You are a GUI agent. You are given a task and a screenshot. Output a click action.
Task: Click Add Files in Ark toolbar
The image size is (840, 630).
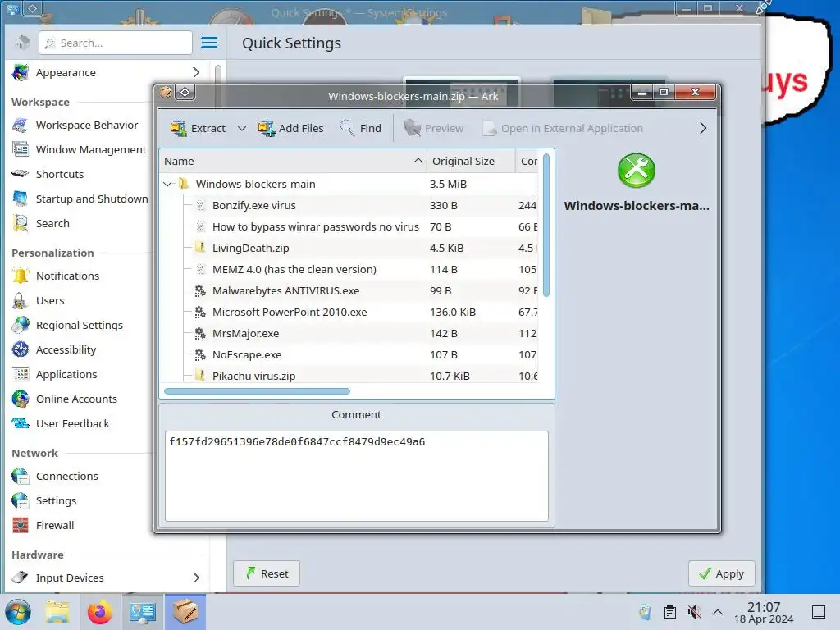(291, 129)
